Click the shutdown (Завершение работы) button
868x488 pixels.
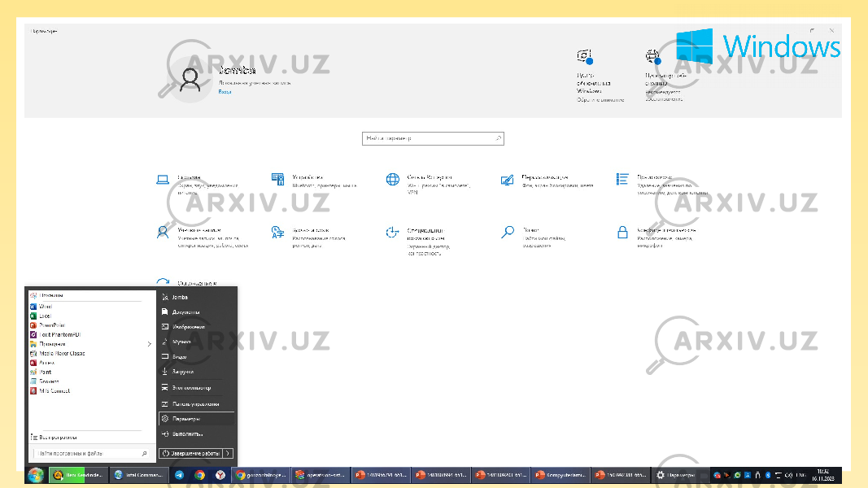pyautogui.click(x=191, y=453)
